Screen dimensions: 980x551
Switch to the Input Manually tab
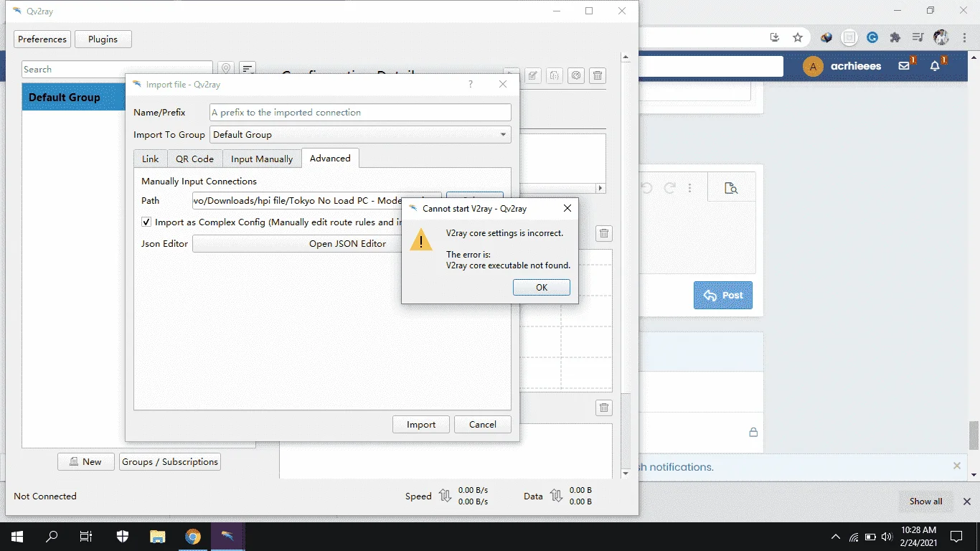[x=262, y=159]
